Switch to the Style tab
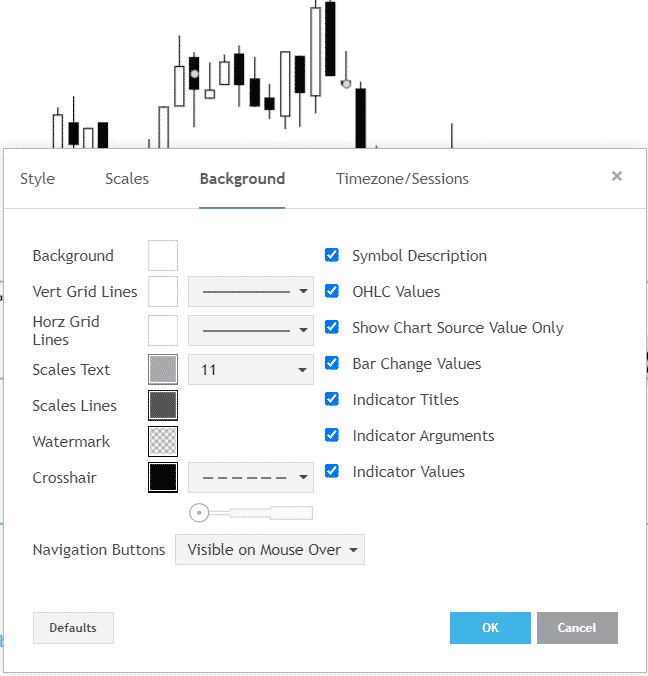The image size is (648, 676). point(38,179)
